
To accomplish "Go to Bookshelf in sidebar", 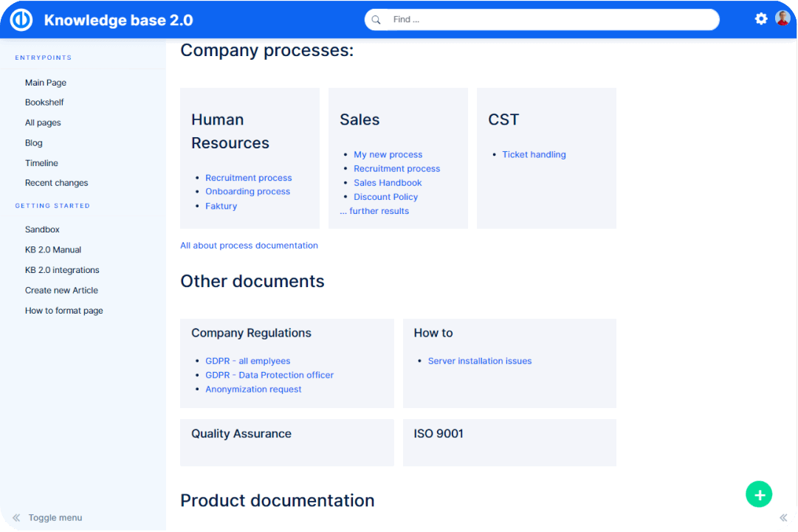I will pyautogui.click(x=44, y=103).
